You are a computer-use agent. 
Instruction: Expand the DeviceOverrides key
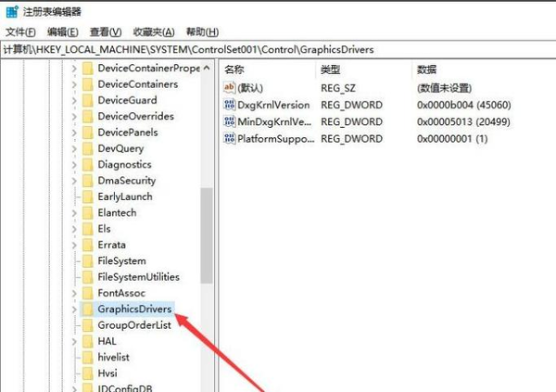point(74,117)
